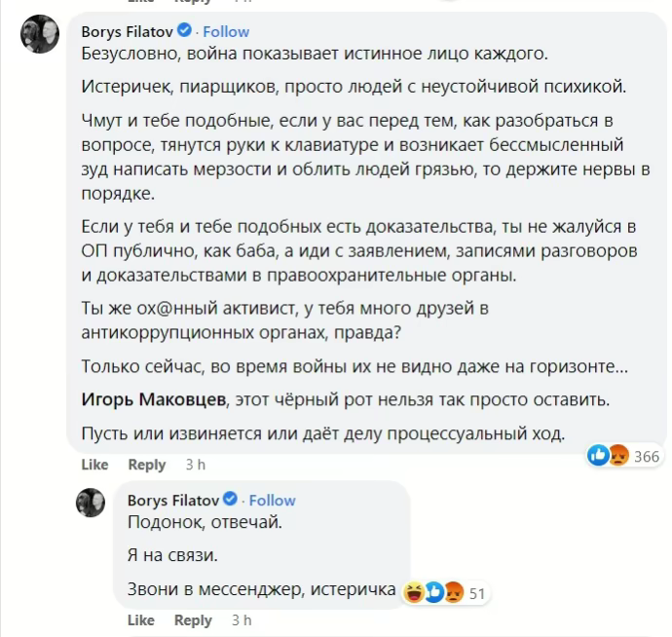Reply to the "Подонок, отвечай" comment
The height and width of the screenshot is (637, 672).
(x=193, y=620)
